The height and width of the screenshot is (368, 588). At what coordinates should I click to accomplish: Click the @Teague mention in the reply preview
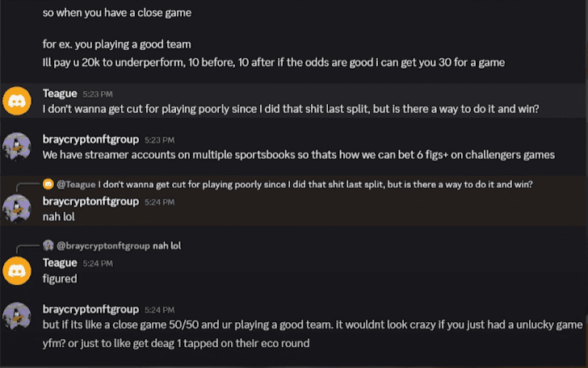pos(76,184)
